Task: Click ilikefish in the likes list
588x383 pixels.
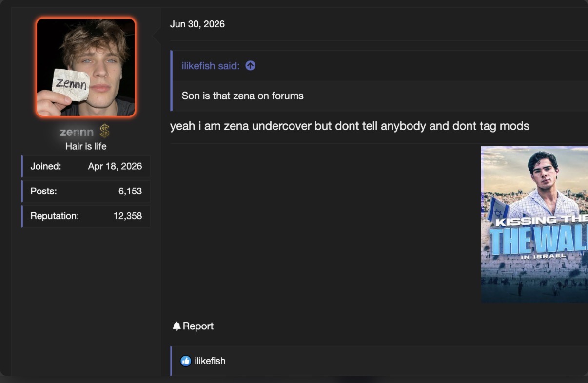Action: pyautogui.click(x=210, y=361)
